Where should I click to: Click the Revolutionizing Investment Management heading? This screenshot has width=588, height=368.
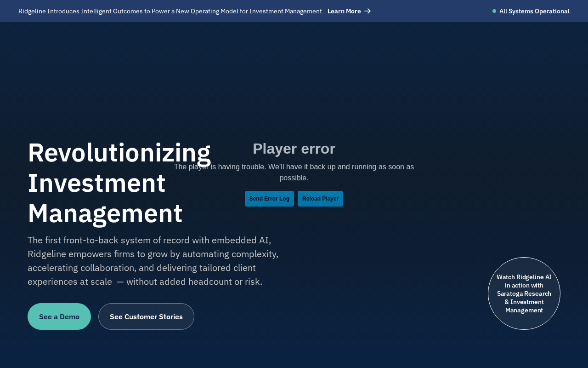click(x=119, y=183)
